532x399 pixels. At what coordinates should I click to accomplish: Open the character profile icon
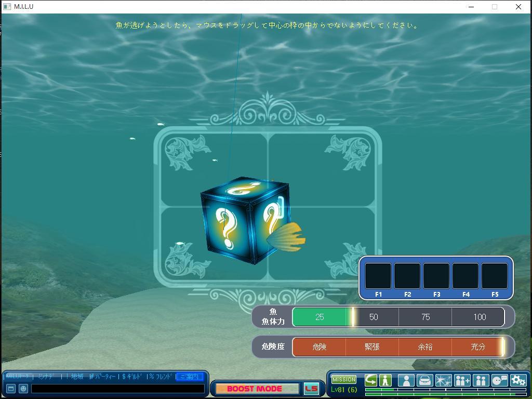(x=406, y=380)
